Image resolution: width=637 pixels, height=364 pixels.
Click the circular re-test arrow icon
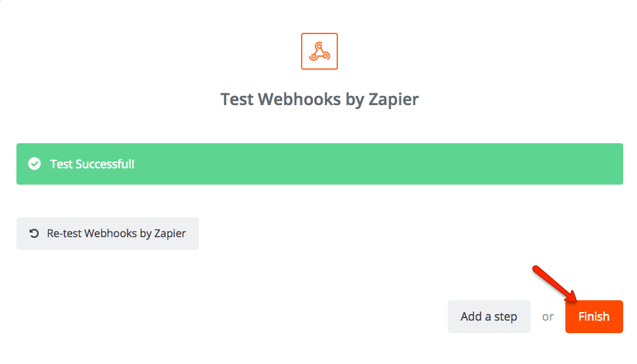[x=34, y=233]
